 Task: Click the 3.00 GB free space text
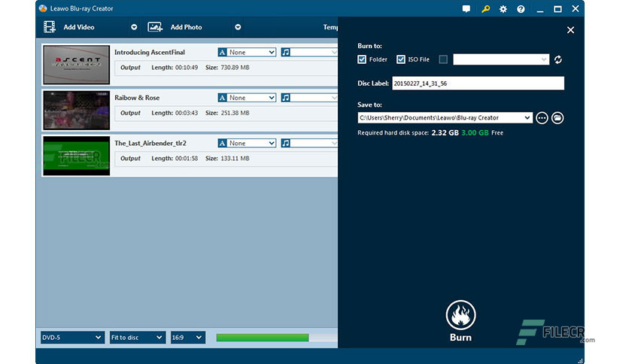pyautogui.click(x=475, y=132)
